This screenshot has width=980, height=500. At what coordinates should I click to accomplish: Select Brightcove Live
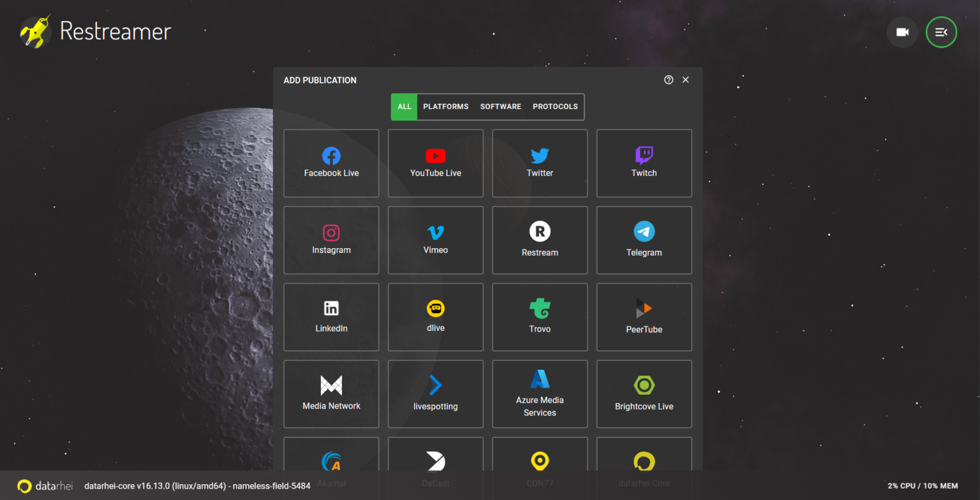pos(644,393)
